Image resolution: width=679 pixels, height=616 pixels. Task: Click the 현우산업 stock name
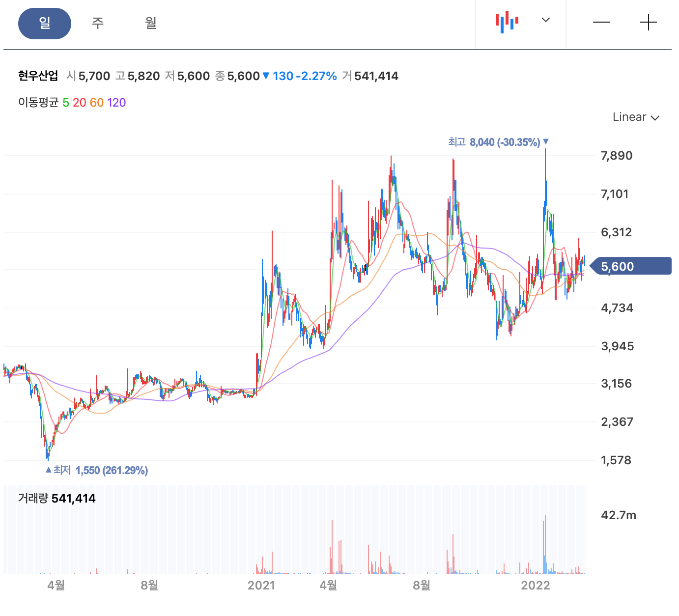(38, 76)
